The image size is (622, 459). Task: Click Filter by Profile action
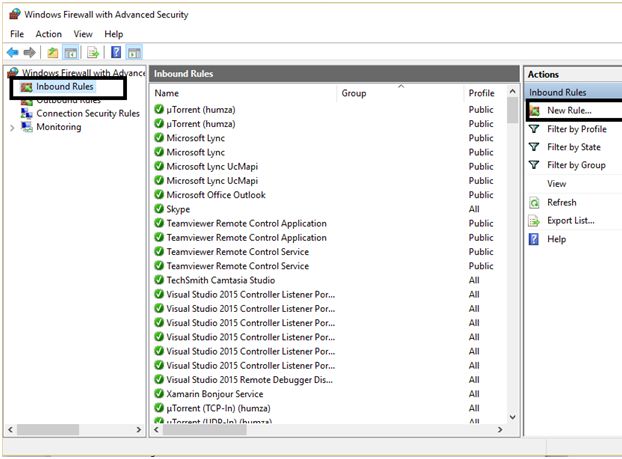coord(577,129)
